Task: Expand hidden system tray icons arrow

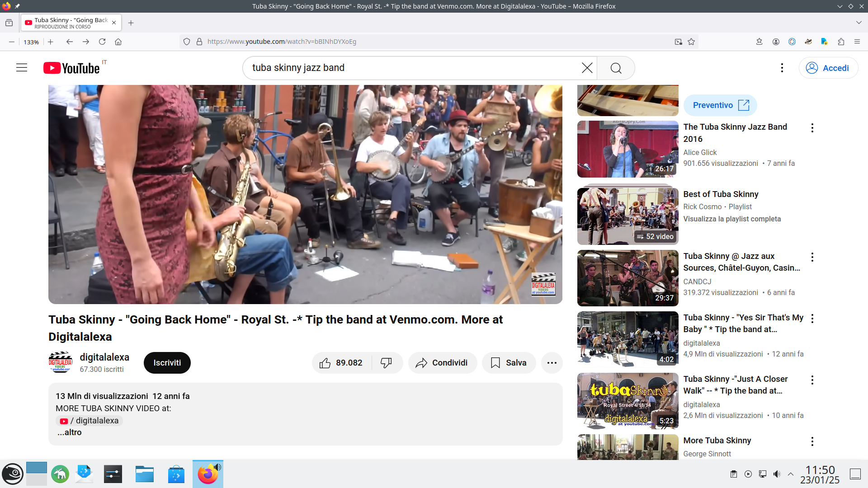Action: click(791, 474)
